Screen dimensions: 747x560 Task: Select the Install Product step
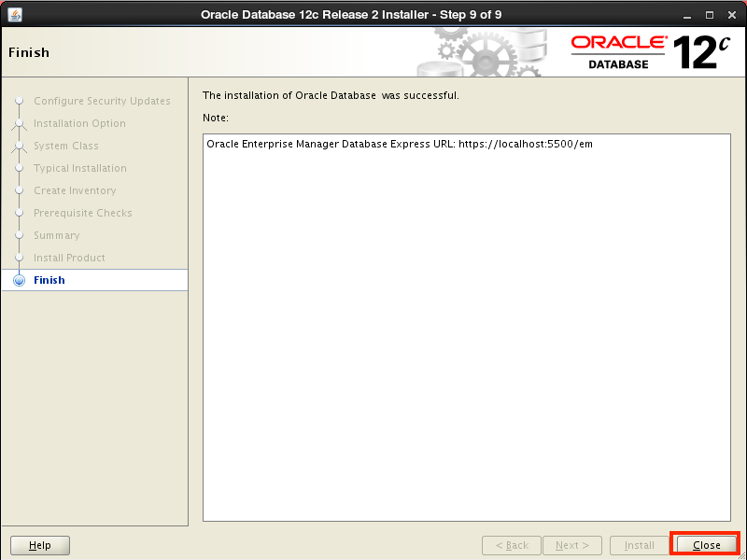pyautogui.click(x=69, y=258)
